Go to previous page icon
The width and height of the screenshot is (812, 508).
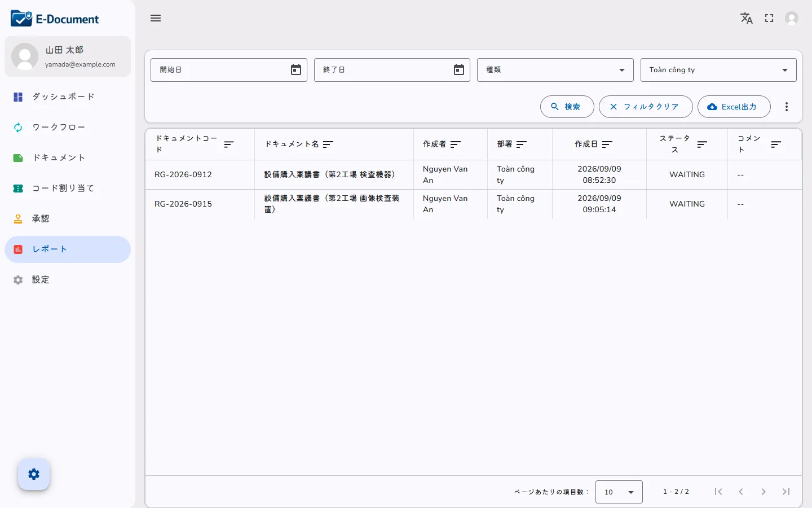[x=741, y=492]
